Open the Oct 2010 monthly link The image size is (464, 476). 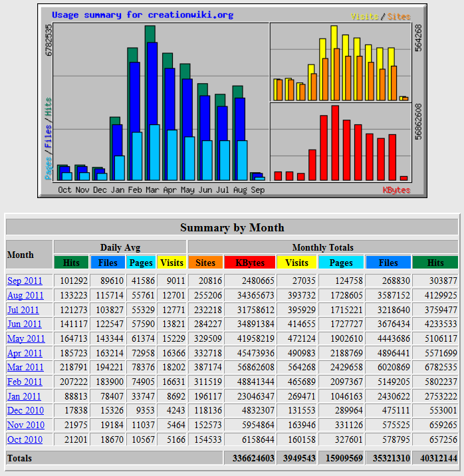click(x=25, y=439)
